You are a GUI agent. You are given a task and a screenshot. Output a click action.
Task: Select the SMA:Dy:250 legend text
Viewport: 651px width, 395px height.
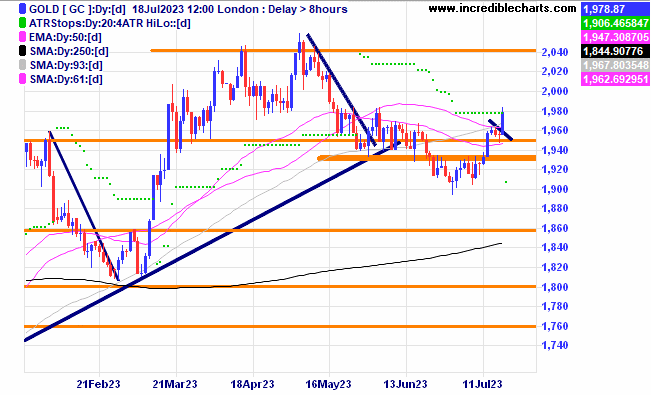[69, 52]
